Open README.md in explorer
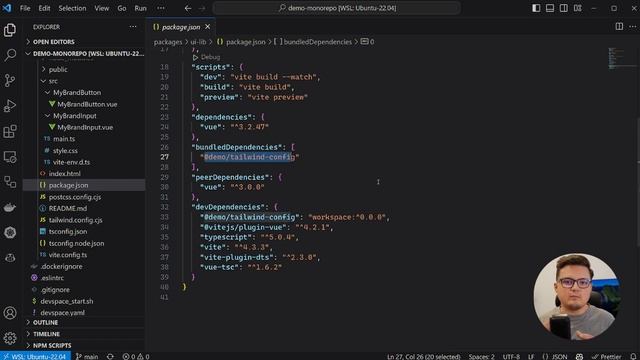 (x=68, y=208)
